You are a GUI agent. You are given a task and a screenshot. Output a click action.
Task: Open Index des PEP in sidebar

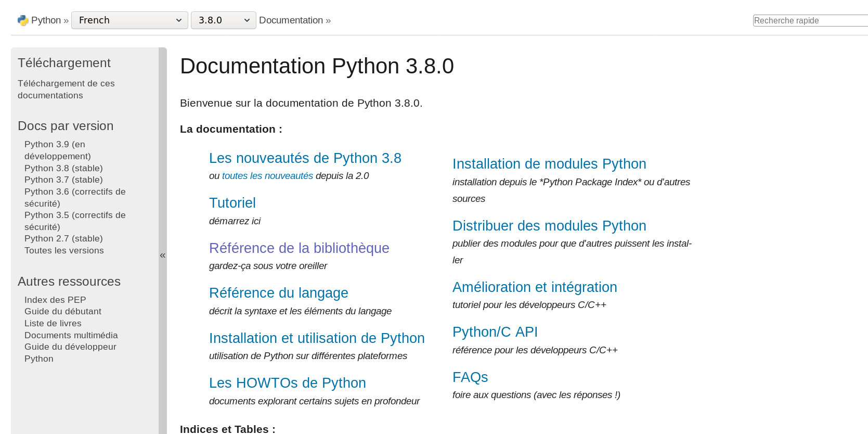click(x=55, y=300)
